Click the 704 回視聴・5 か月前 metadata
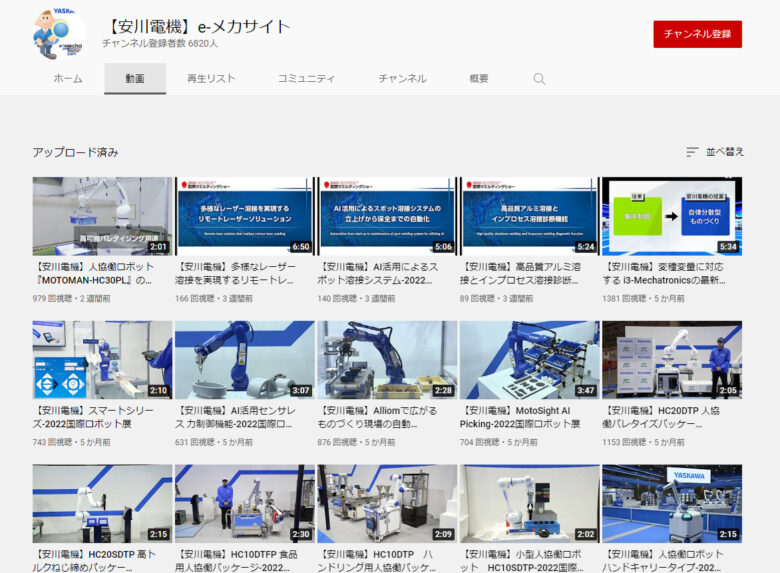780x573 pixels. pos(498,442)
